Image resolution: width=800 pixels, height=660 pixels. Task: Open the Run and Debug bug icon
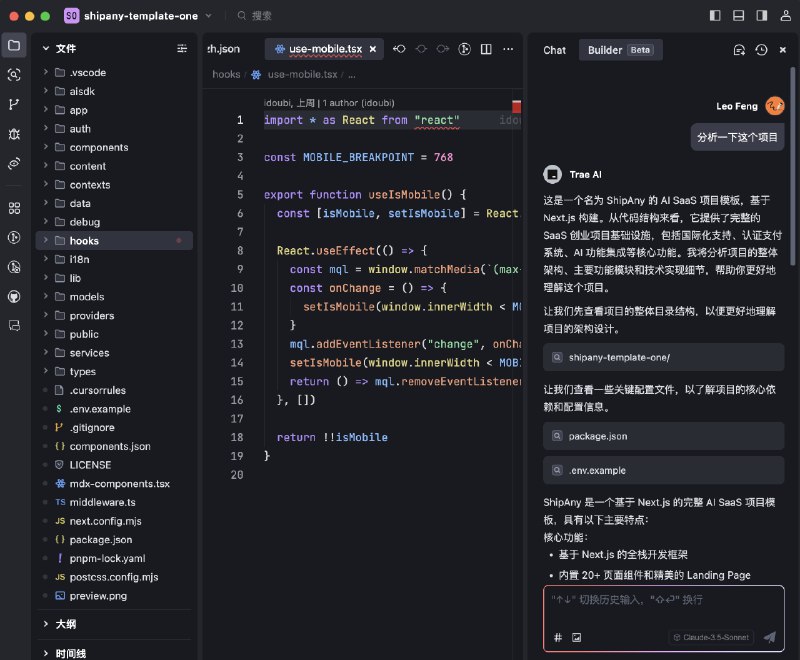coord(14,134)
